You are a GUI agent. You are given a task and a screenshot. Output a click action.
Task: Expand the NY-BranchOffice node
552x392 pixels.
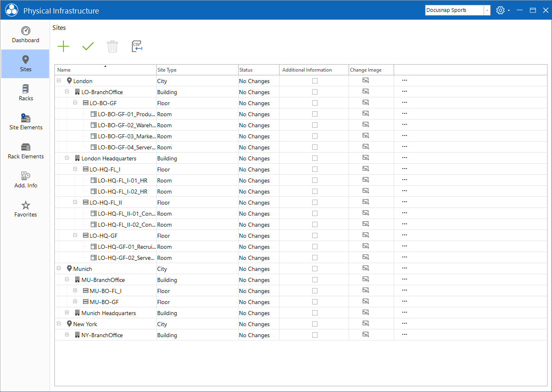point(67,335)
